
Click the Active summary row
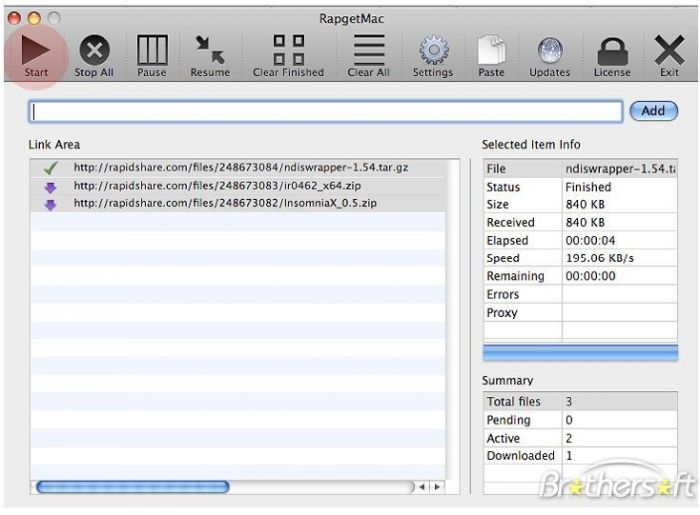tap(580, 438)
